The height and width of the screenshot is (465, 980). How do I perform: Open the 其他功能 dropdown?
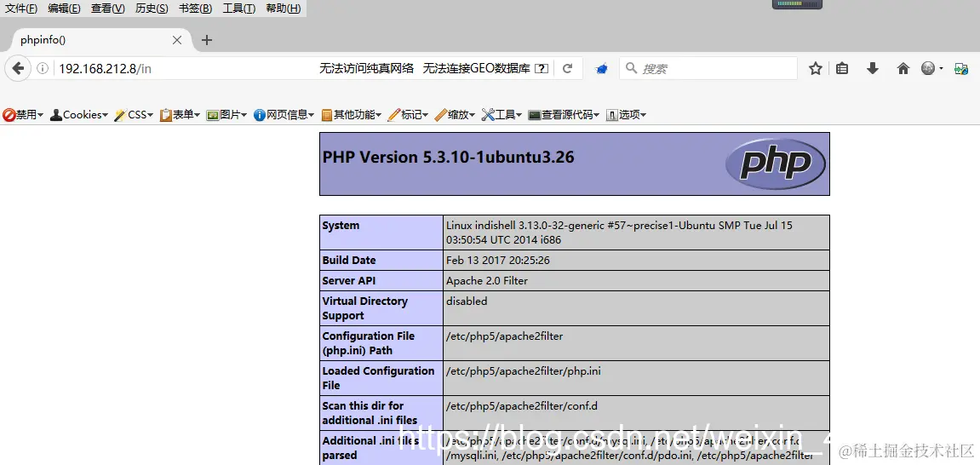click(352, 115)
